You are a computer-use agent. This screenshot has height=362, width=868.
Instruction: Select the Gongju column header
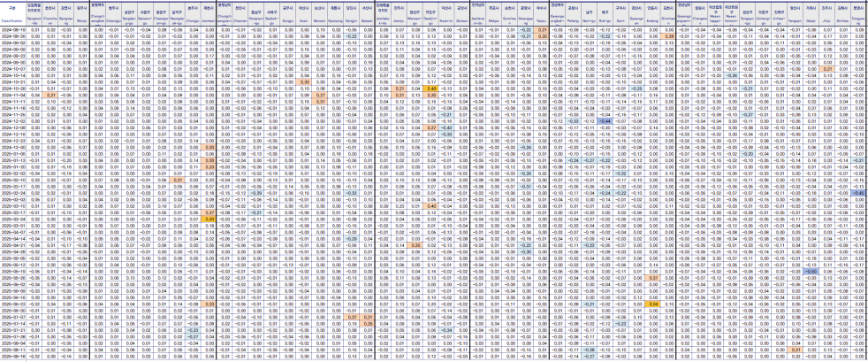coord(288,14)
